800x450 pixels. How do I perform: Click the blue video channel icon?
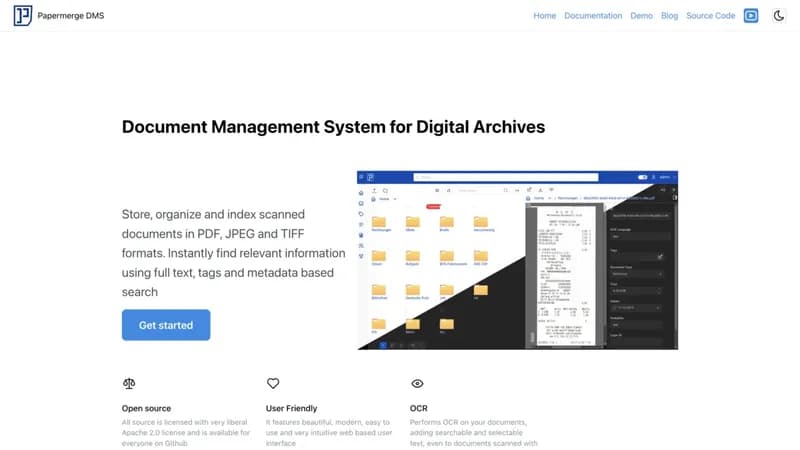(751, 16)
